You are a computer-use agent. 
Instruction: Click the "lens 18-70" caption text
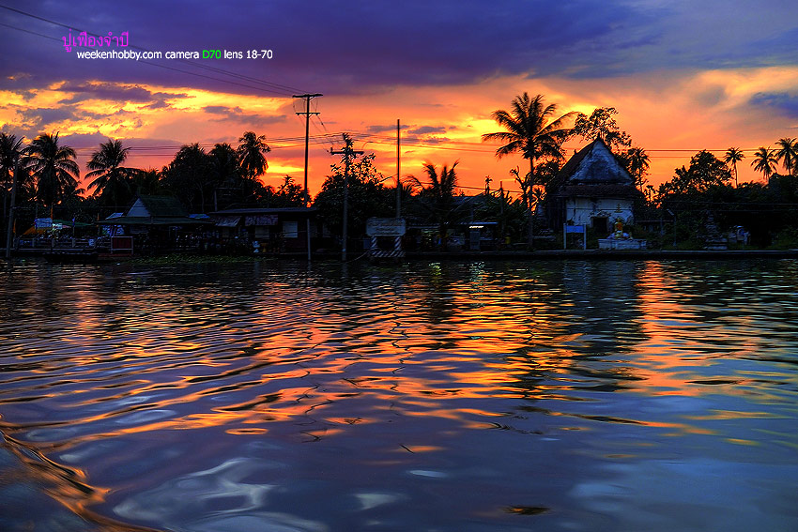click(248, 54)
